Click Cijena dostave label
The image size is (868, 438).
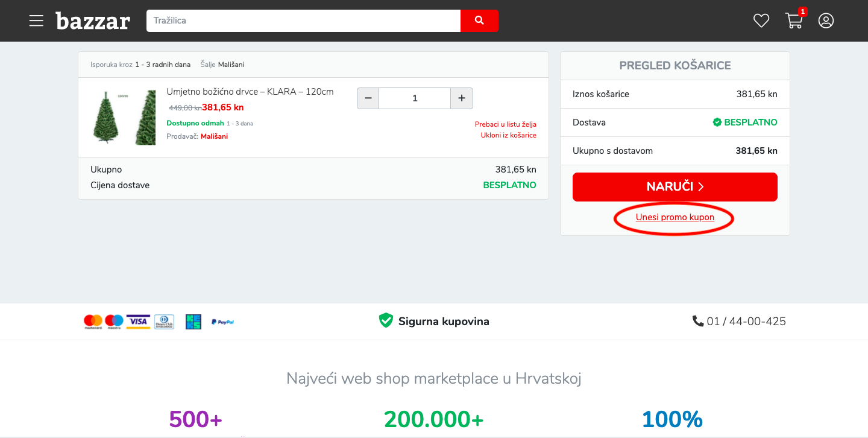120,185
